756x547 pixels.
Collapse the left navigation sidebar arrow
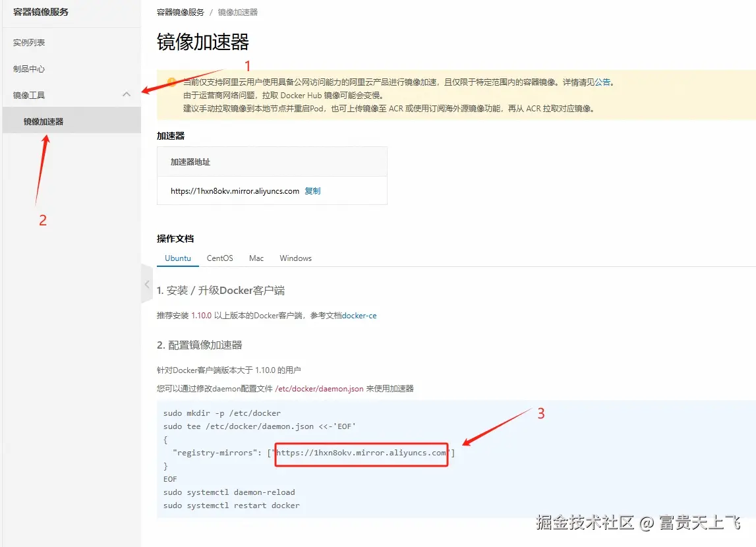point(147,283)
